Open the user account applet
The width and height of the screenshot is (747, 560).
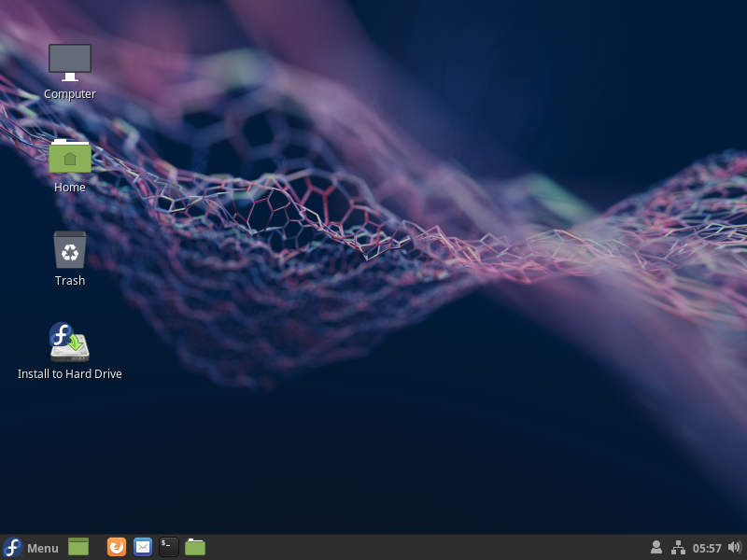[656, 547]
